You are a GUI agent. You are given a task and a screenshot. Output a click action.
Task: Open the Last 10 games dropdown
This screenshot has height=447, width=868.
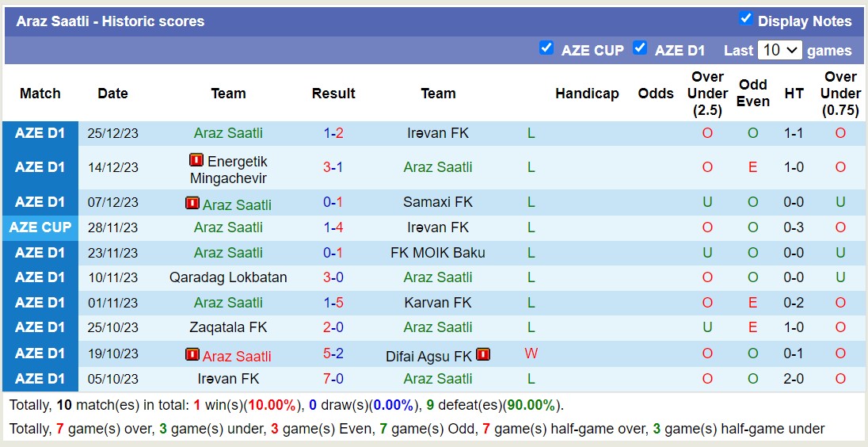coord(779,50)
